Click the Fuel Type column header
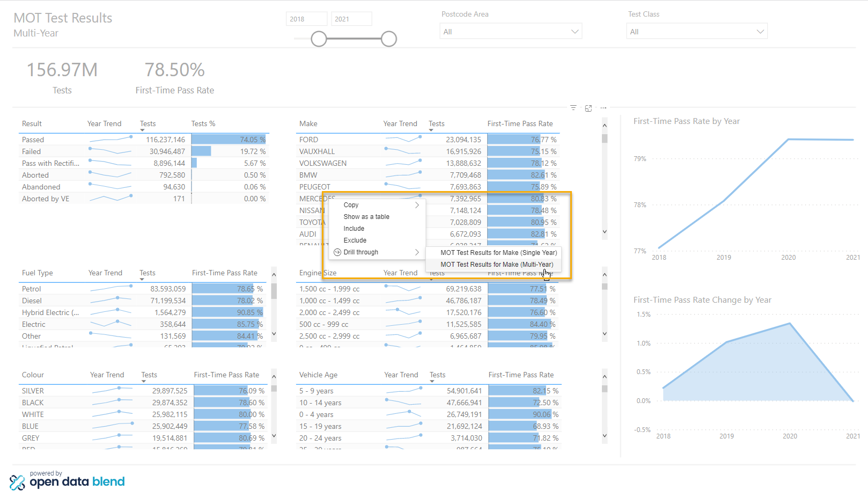The image size is (868, 497). pos(38,273)
